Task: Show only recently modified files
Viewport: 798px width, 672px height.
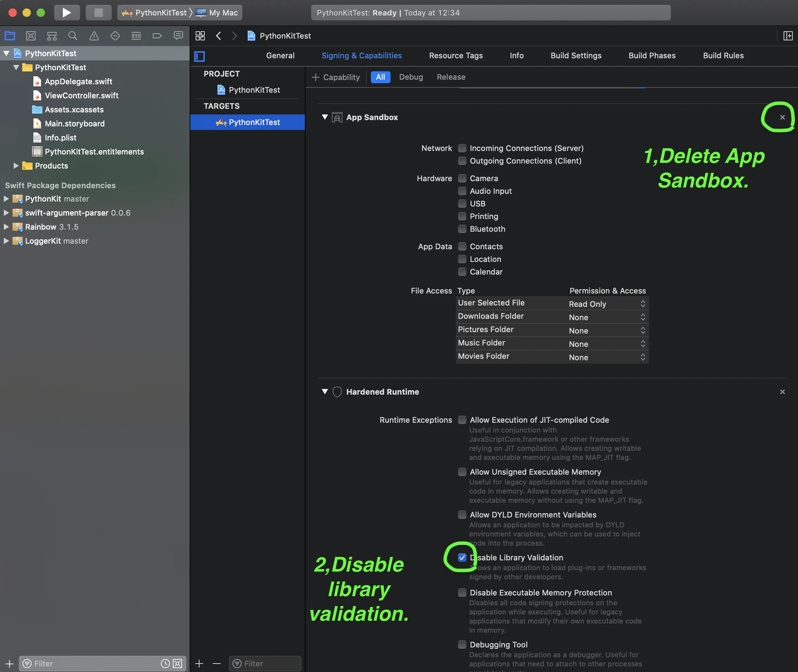Action: (165, 664)
